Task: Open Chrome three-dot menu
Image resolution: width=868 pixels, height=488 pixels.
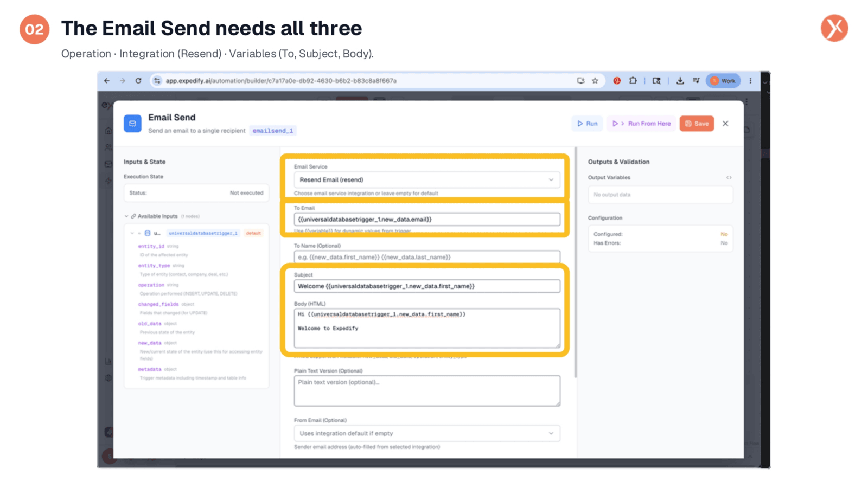Action: click(x=751, y=81)
